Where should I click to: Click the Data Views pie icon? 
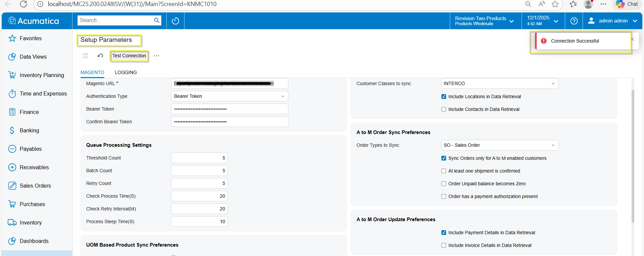(x=12, y=57)
